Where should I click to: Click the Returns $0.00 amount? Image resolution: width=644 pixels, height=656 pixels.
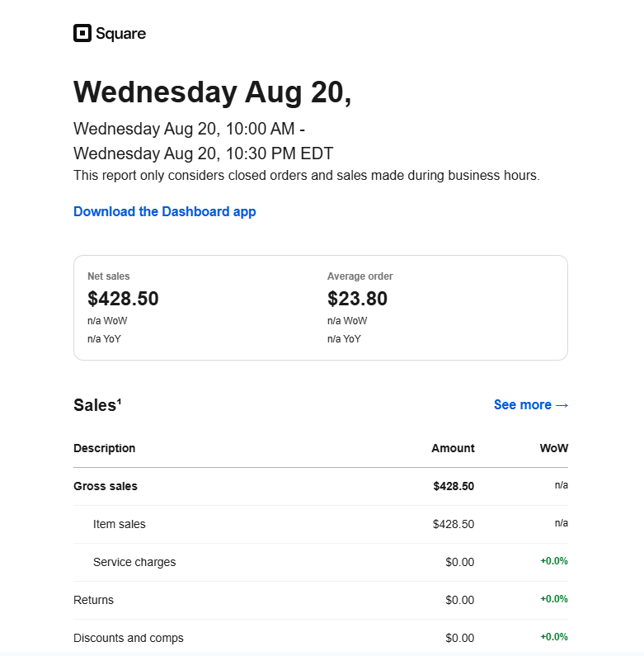pyautogui.click(x=459, y=600)
